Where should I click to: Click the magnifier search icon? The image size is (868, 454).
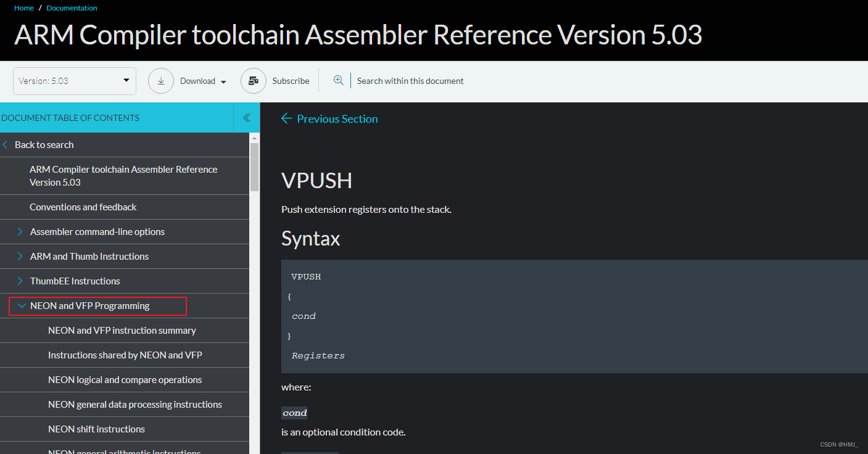[338, 80]
